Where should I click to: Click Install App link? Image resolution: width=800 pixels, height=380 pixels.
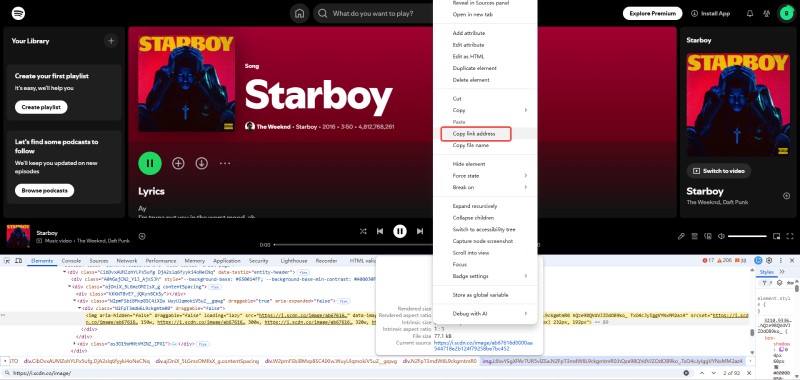(710, 14)
